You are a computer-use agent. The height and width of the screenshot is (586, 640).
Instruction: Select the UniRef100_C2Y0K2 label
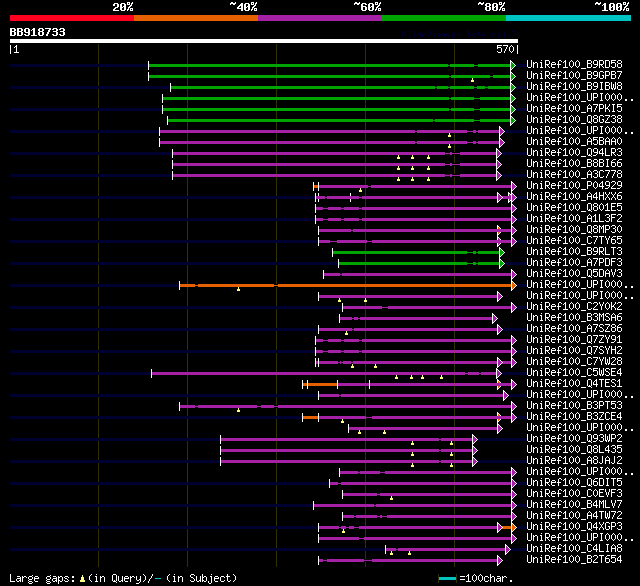coord(574,307)
